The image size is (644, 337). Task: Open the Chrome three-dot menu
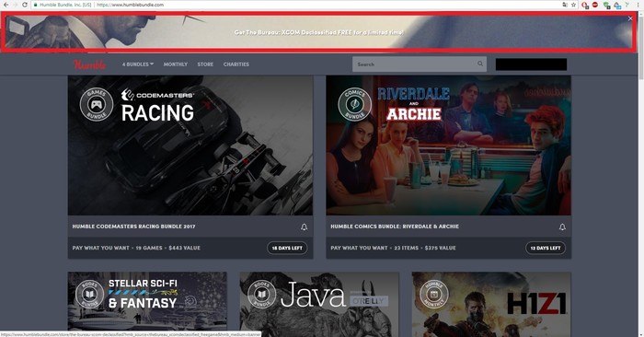click(x=638, y=5)
